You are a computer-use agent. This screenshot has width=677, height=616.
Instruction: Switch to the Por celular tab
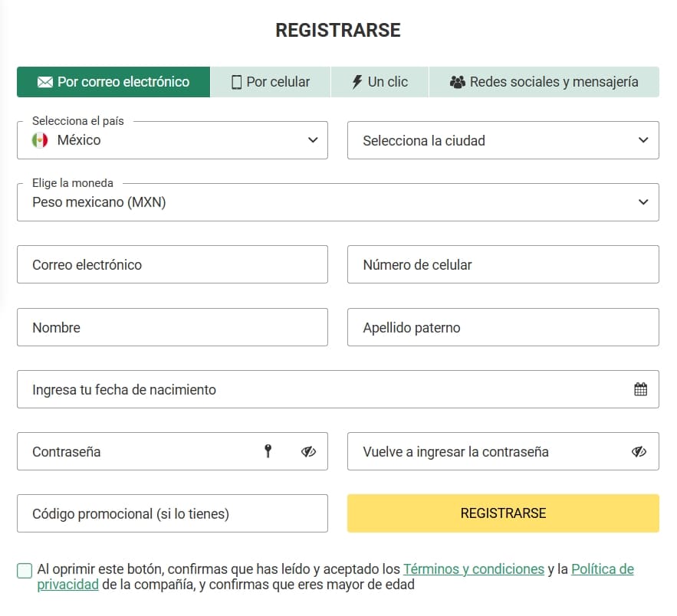click(271, 82)
